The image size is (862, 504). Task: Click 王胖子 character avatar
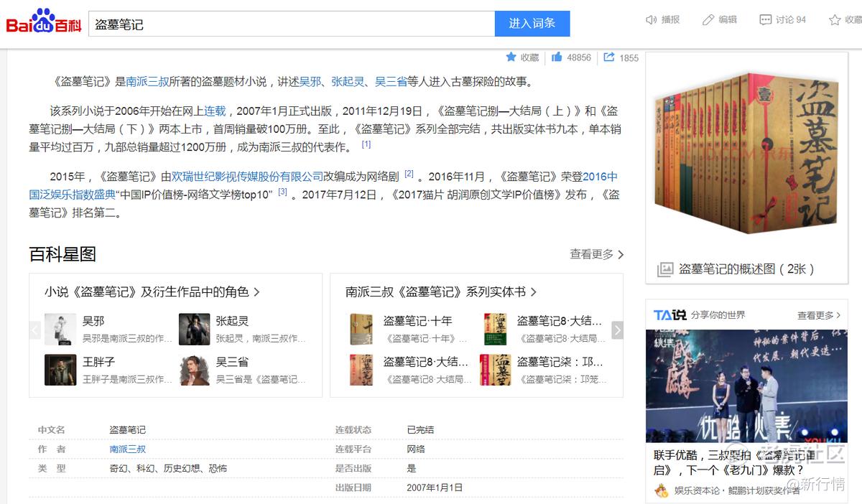click(x=60, y=370)
